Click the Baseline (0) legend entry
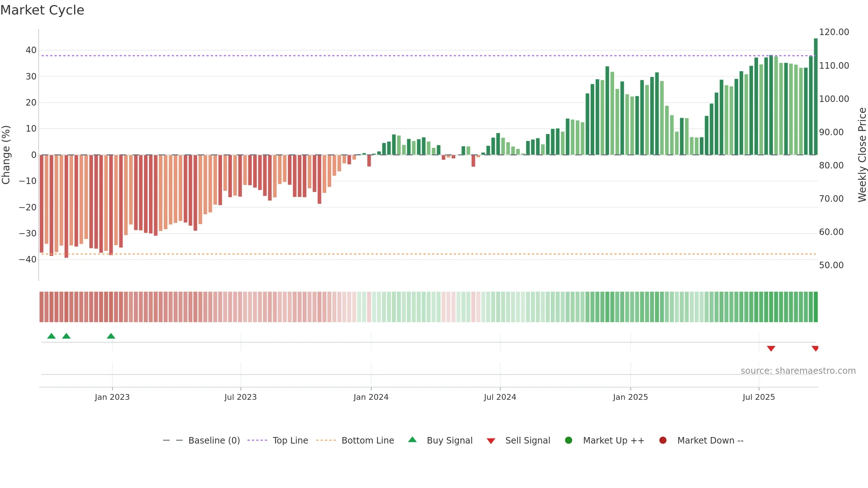 201,440
